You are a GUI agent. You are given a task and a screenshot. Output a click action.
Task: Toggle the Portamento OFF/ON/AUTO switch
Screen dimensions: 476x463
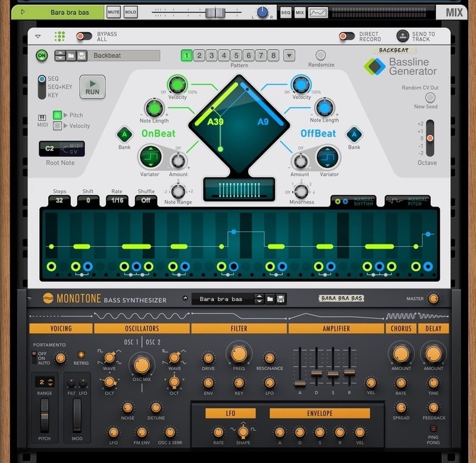pos(34,358)
